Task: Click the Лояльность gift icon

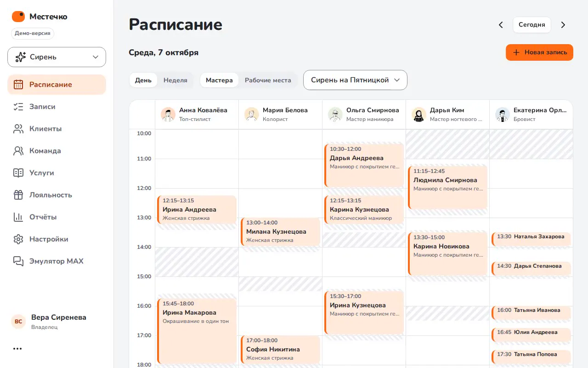Action: (18, 195)
